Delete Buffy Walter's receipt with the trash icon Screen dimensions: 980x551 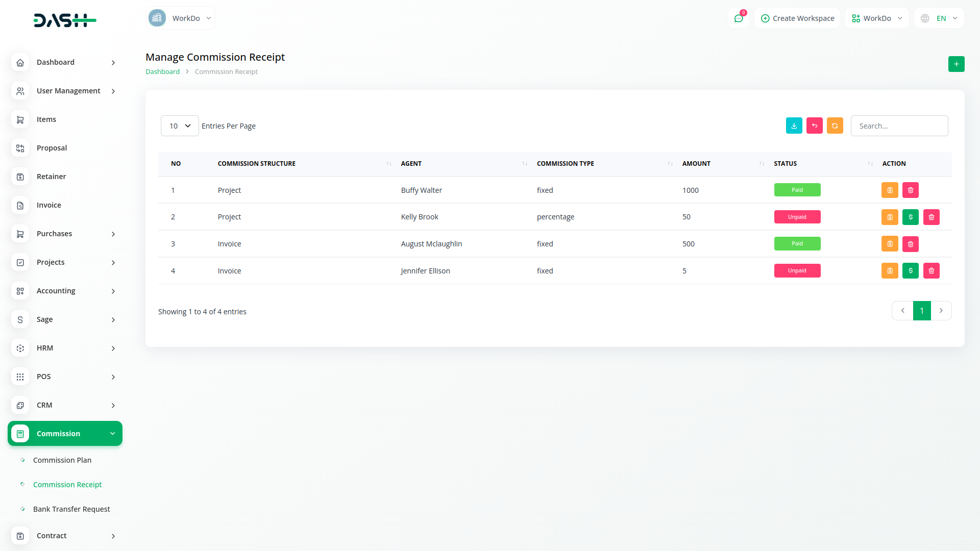click(x=910, y=190)
